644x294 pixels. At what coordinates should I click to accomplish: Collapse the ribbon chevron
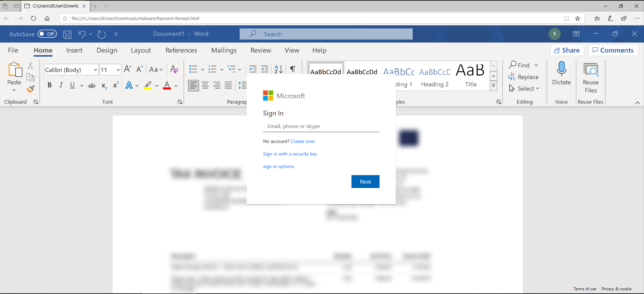(x=637, y=102)
